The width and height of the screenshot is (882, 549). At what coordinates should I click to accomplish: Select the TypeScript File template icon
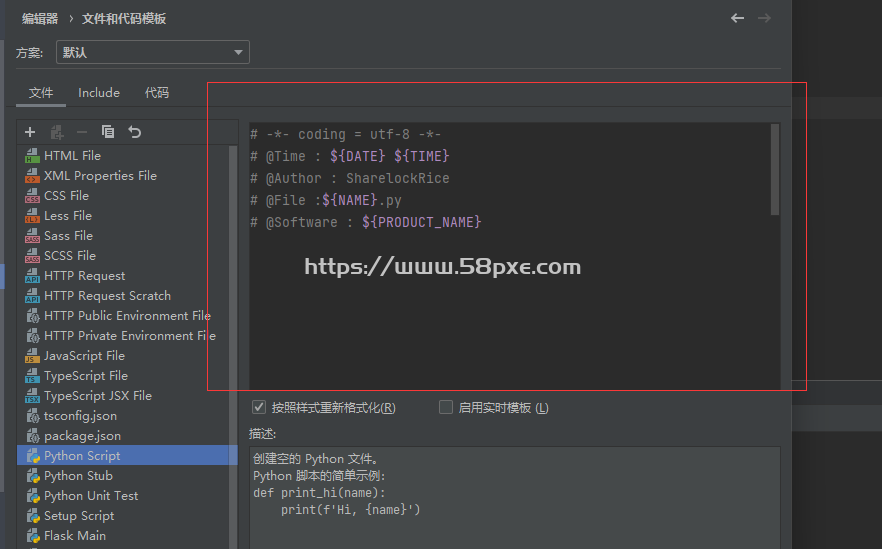[x=33, y=376]
